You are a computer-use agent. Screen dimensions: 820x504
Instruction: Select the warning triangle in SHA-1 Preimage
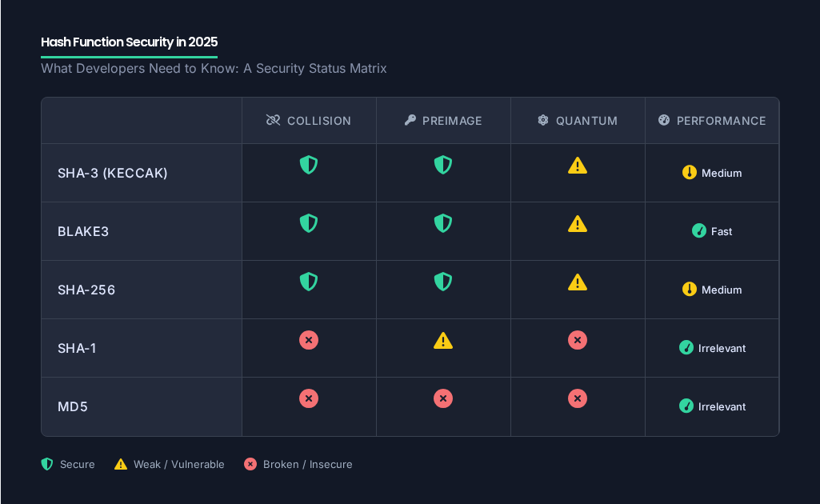coord(443,340)
